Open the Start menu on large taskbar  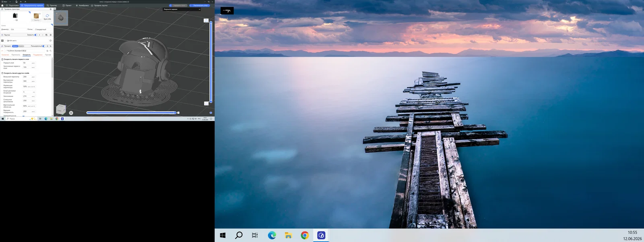(x=223, y=235)
